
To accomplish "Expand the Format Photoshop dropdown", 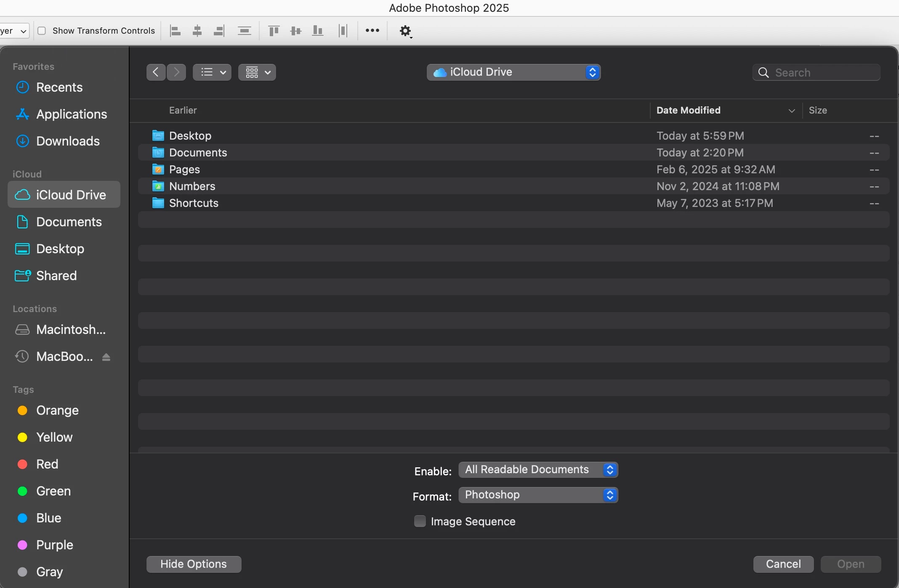I will [x=538, y=495].
